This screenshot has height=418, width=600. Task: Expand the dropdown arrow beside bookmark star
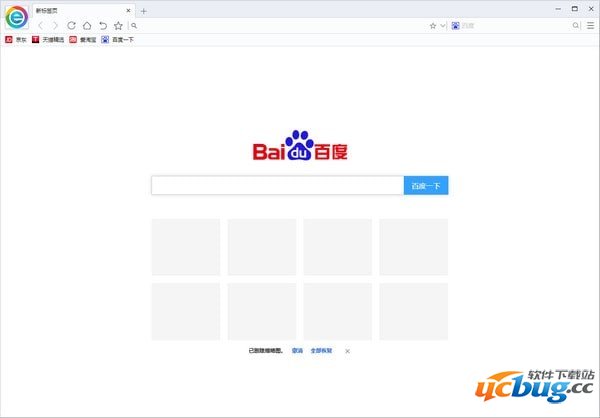pyautogui.click(x=443, y=26)
